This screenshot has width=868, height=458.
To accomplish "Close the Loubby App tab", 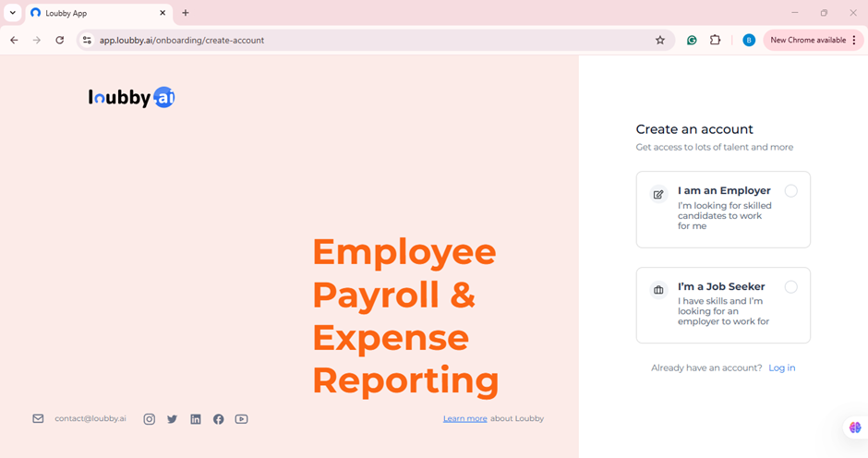I will coord(163,13).
